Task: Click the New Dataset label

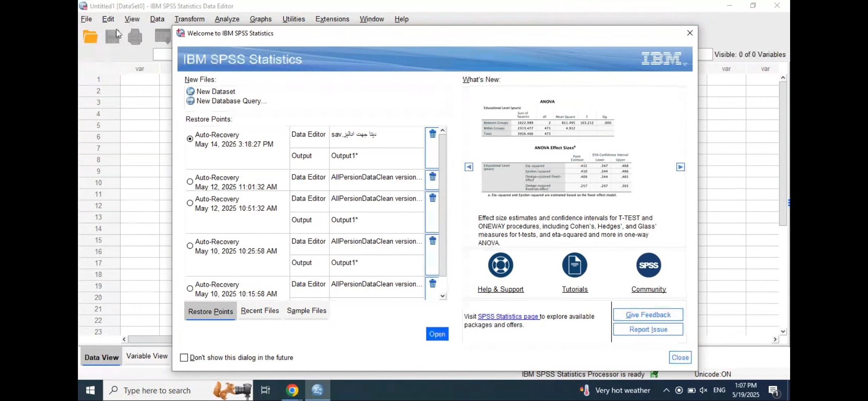Action: [216, 91]
